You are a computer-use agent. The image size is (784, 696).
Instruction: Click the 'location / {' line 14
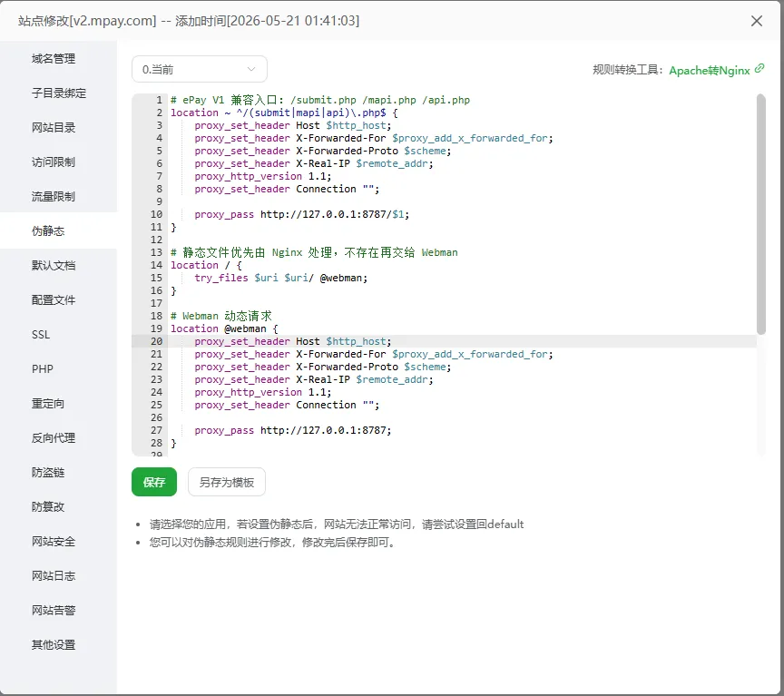click(206, 266)
